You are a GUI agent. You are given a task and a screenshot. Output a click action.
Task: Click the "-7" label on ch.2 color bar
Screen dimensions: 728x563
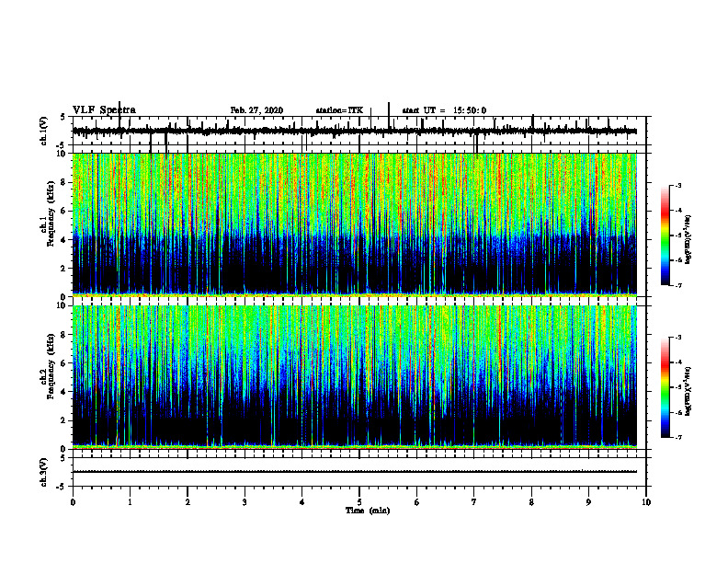(677, 437)
